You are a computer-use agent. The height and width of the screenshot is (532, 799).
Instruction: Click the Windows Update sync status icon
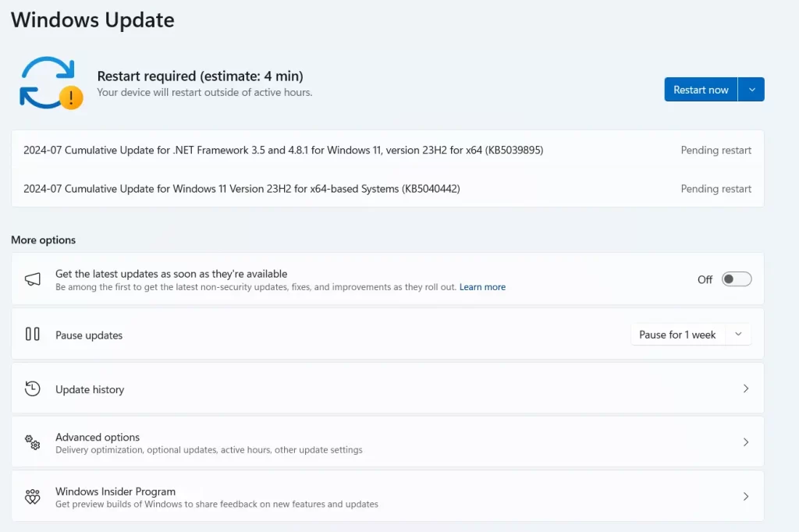point(51,83)
